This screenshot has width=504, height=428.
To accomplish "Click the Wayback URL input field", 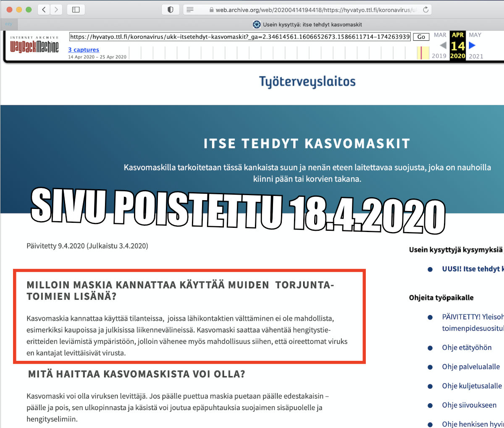I will click(239, 37).
